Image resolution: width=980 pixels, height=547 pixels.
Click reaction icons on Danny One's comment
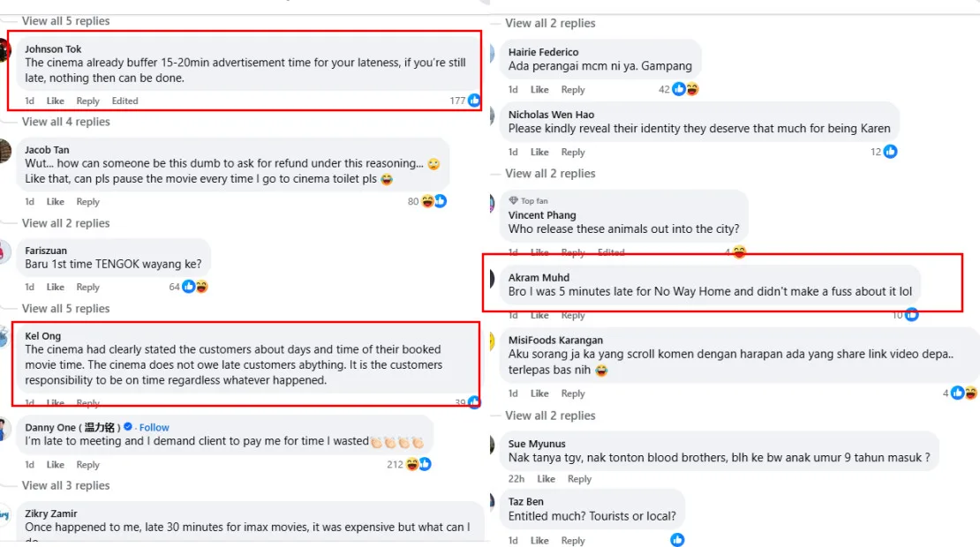tap(418, 464)
